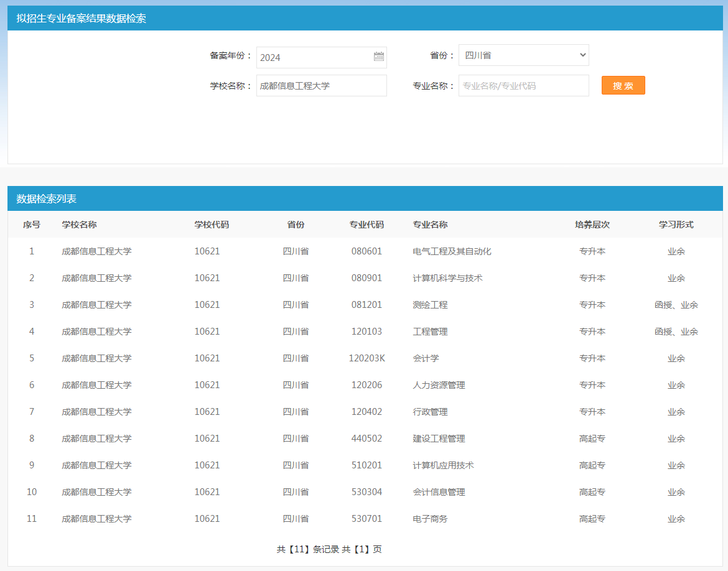Click the 培养层次 column header
Image resolution: width=728 pixels, height=571 pixels.
592,225
